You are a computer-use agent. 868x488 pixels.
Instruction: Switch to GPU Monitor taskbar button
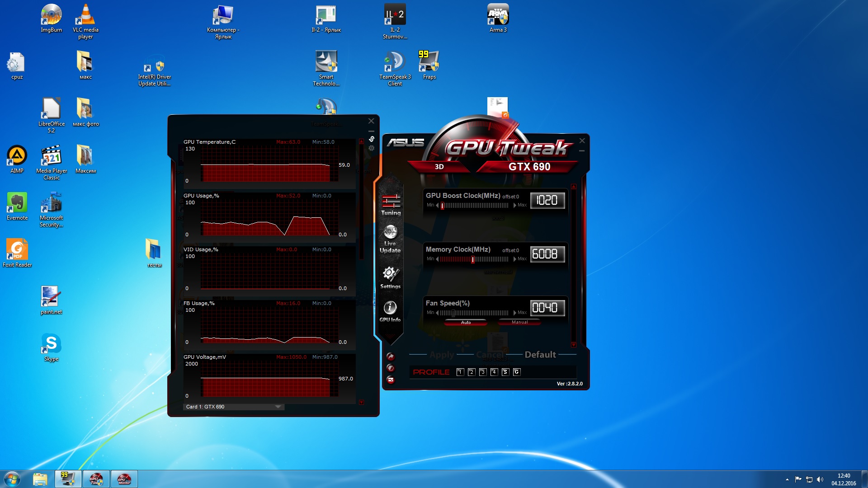point(124,479)
